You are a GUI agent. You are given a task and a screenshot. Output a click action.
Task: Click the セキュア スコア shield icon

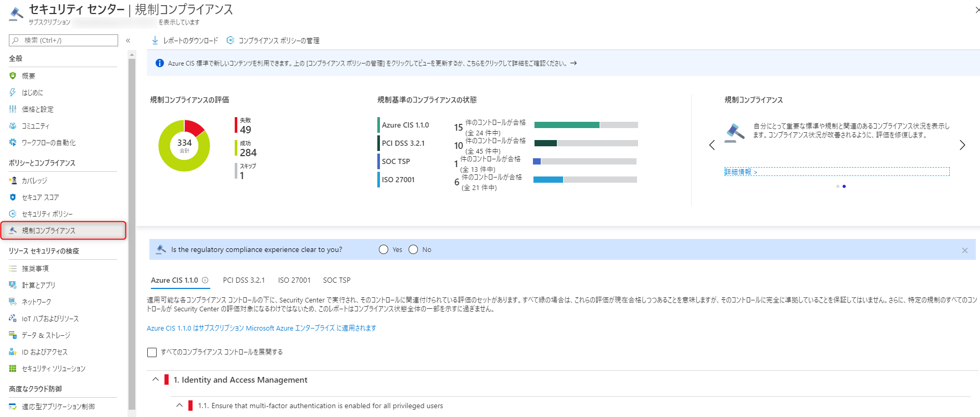[12, 197]
